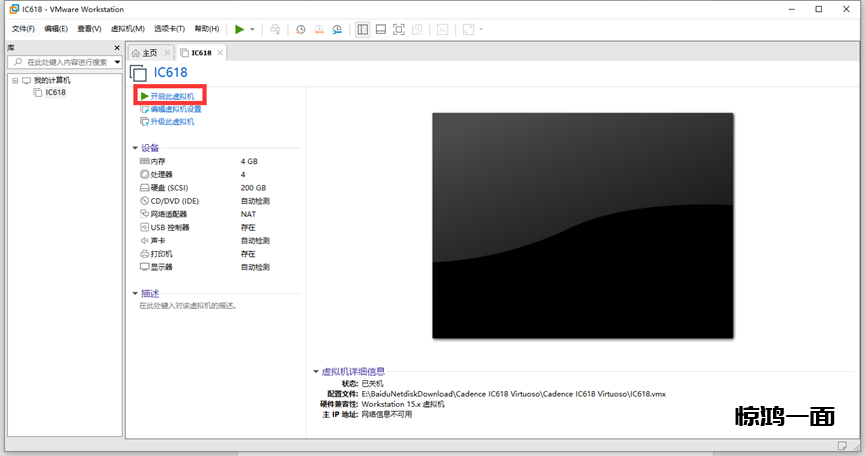Close the library panel with the X
Image resolution: width=865 pixels, height=456 pixels.
tap(116, 48)
